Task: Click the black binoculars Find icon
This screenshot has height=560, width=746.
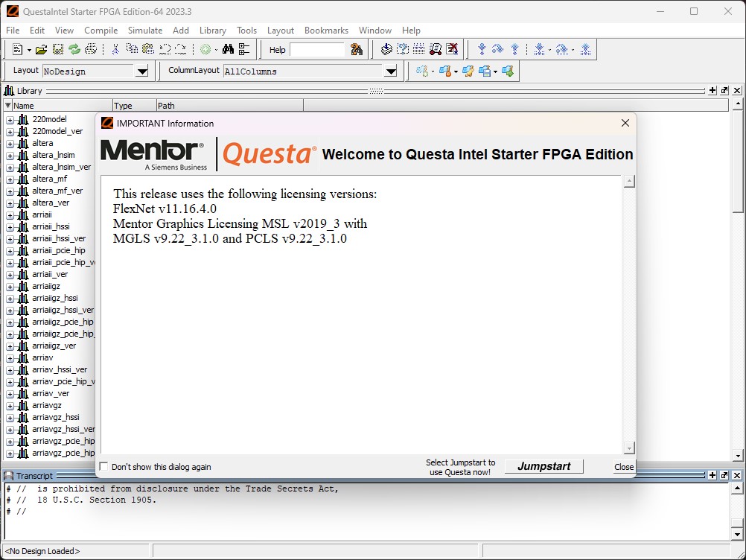Action: coord(229,49)
